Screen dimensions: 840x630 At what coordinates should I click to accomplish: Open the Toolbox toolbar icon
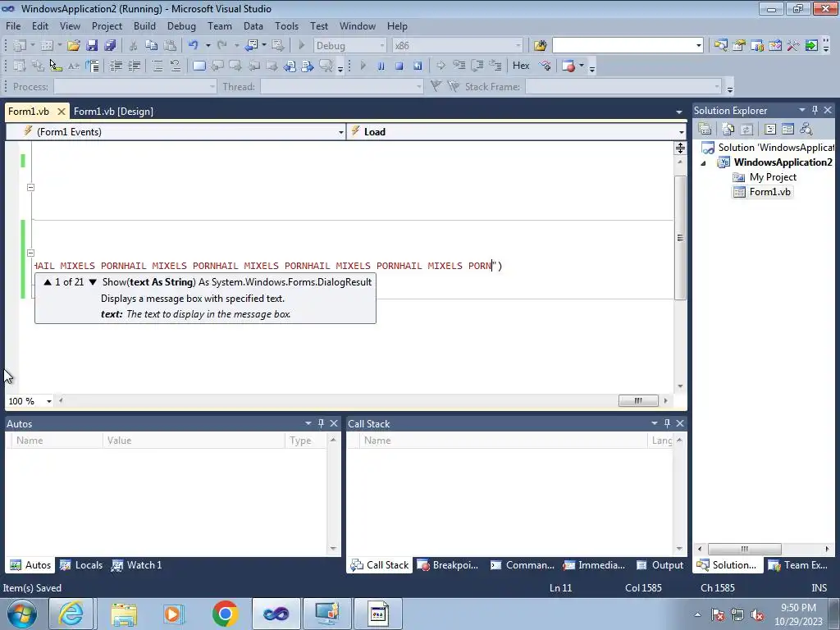(x=775, y=46)
